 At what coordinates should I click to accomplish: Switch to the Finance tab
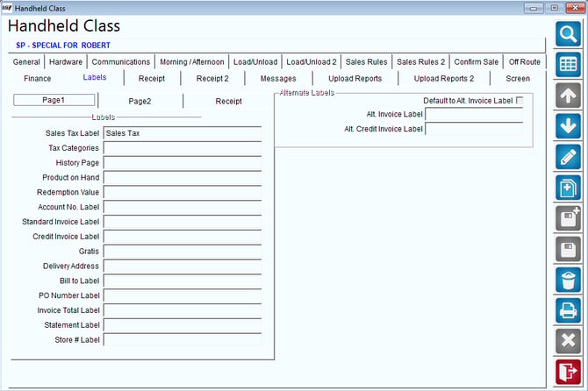tap(37, 78)
